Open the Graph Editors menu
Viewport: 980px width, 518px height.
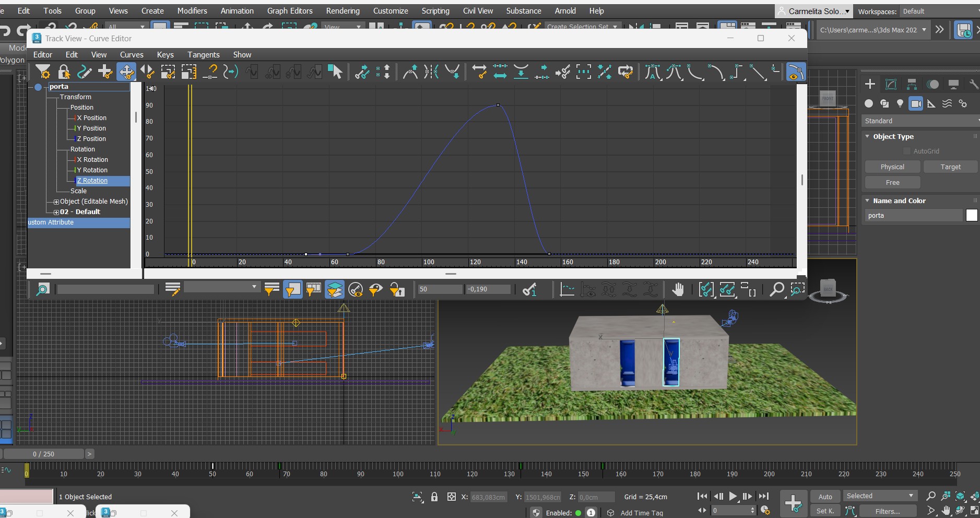(x=290, y=11)
